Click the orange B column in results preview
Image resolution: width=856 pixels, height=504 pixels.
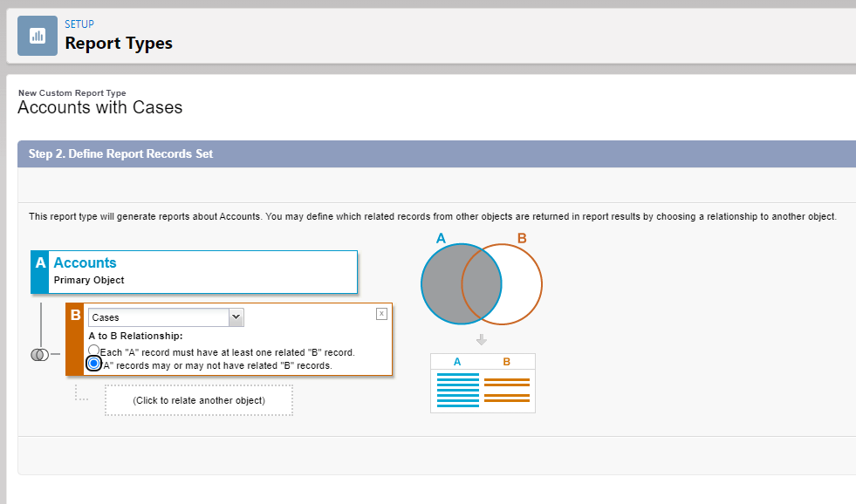507,390
